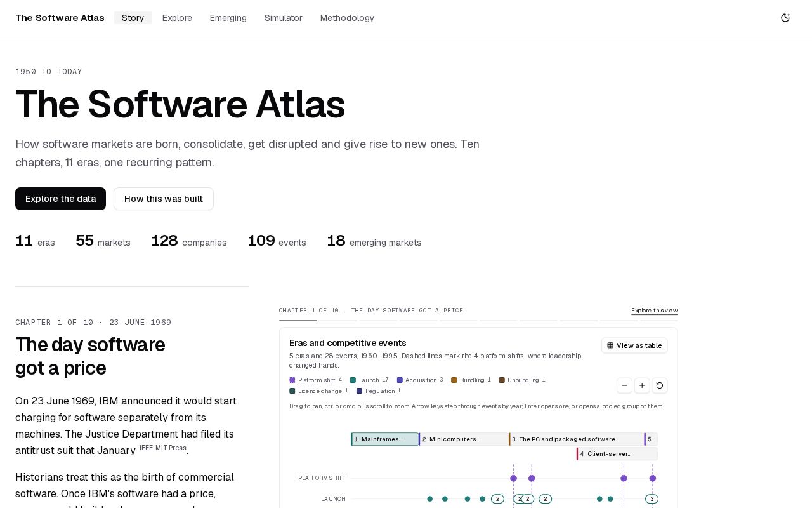This screenshot has width=812, height=508.
Task: Click the earliest Launch event dot
Action: (430, 499)
